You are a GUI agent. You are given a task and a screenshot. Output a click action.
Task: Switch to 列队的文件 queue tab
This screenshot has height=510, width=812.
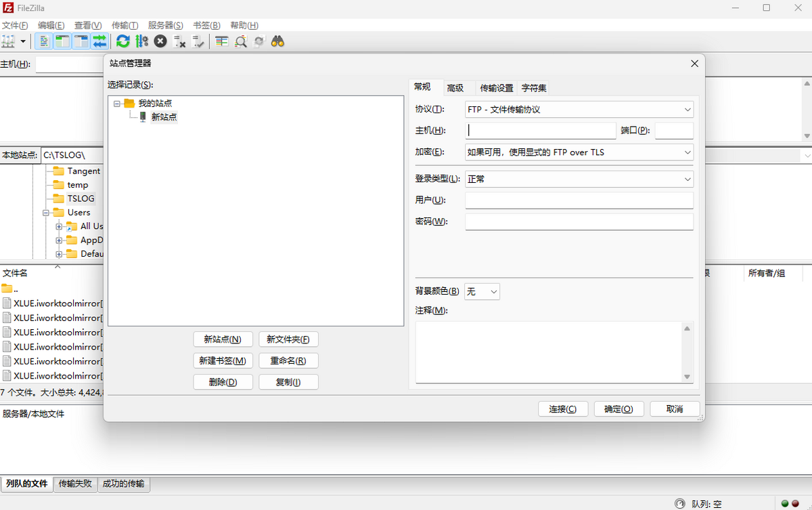[x=26, y=484]
